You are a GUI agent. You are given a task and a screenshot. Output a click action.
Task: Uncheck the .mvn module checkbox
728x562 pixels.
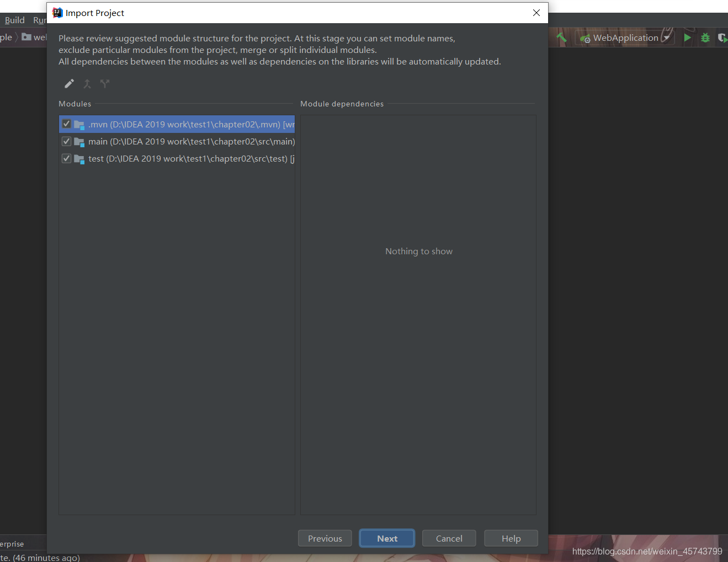66,124
